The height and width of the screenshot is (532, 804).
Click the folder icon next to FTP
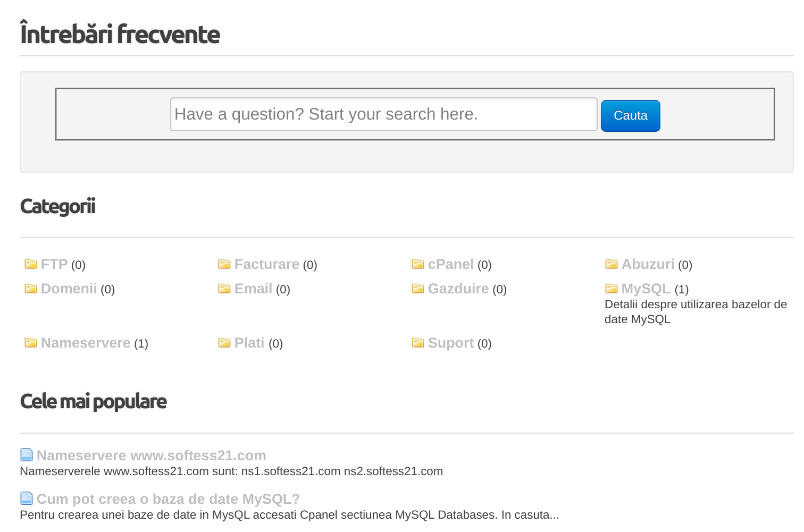31,264
